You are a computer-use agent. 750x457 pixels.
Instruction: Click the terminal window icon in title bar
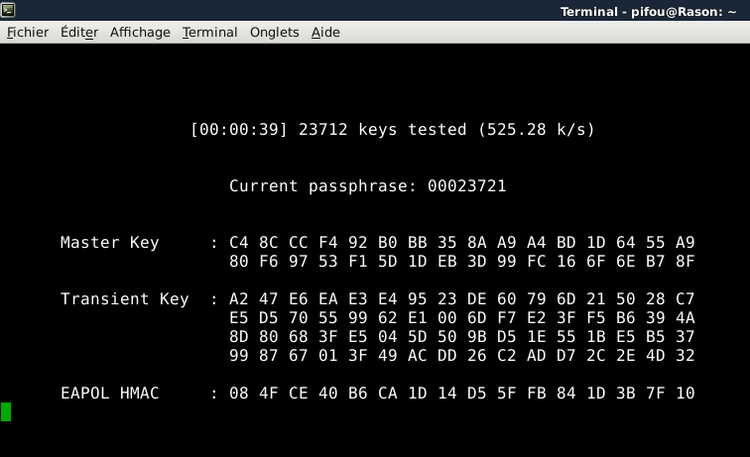click(8, 10)
